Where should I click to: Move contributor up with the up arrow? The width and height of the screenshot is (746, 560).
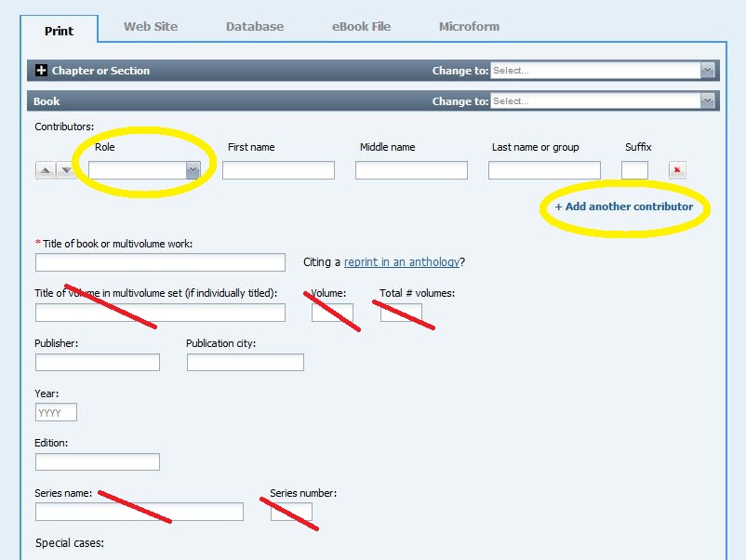[x=46, y=170]
